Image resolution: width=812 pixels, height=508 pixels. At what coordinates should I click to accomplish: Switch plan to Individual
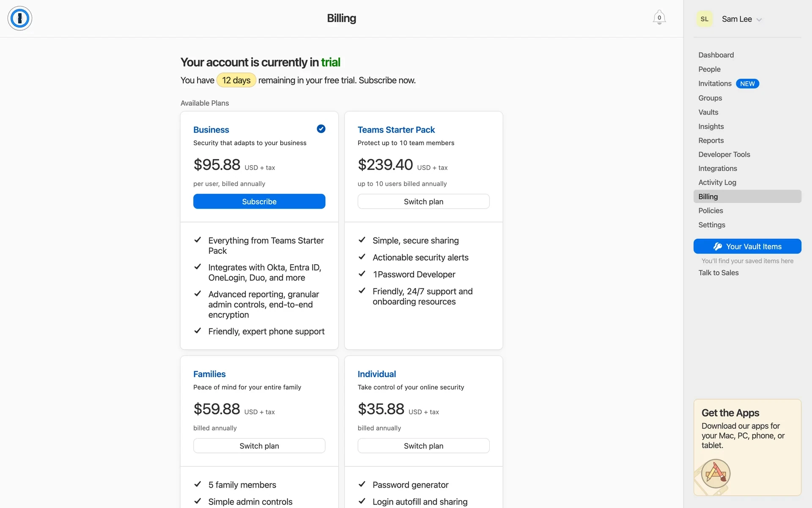[x=423, y=446]
